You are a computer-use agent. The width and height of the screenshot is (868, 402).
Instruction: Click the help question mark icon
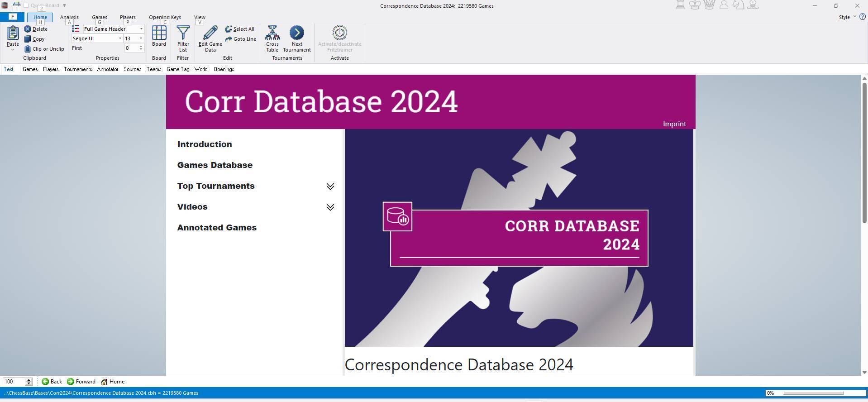(863, 17)
